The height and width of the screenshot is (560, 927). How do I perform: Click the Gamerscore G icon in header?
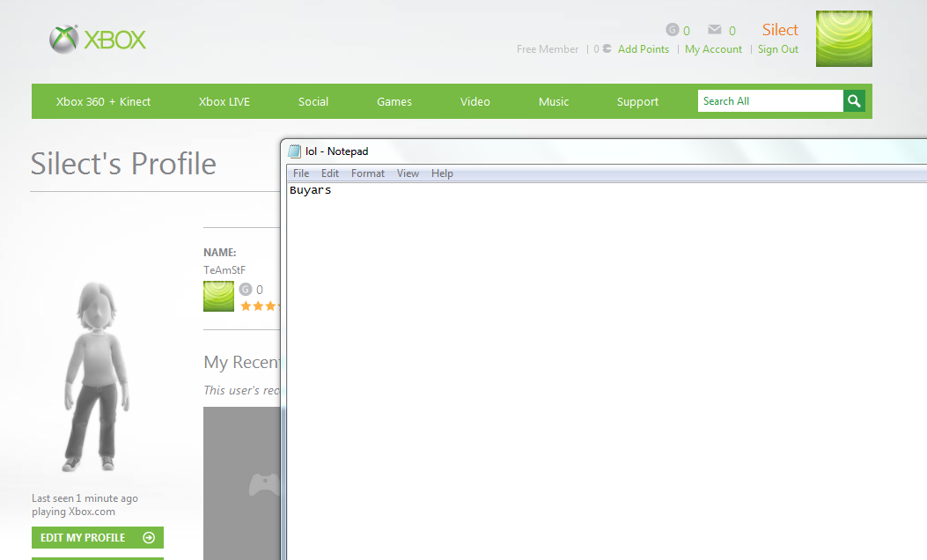pos(673,30)
